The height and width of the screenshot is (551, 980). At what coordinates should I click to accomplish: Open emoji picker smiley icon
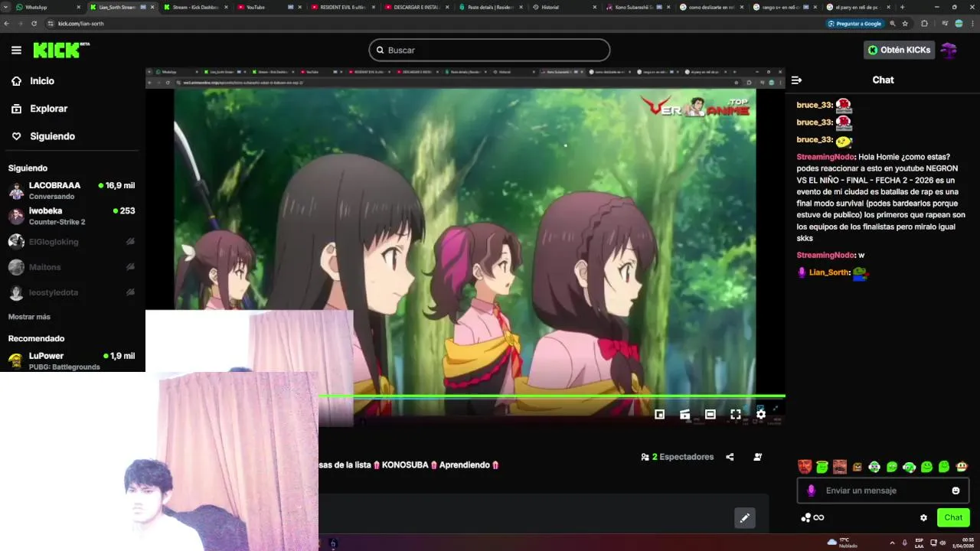[x=955, y=491]
